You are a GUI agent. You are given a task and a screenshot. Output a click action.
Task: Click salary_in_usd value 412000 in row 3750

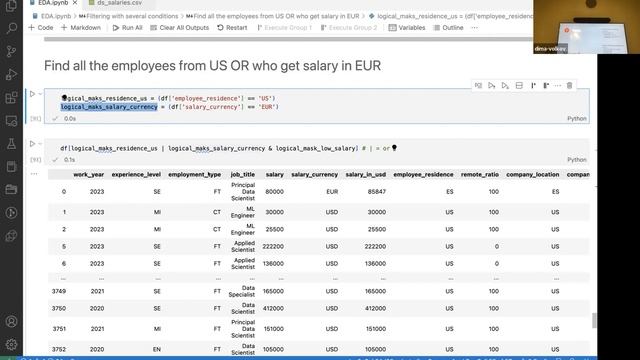pos(375,308)
